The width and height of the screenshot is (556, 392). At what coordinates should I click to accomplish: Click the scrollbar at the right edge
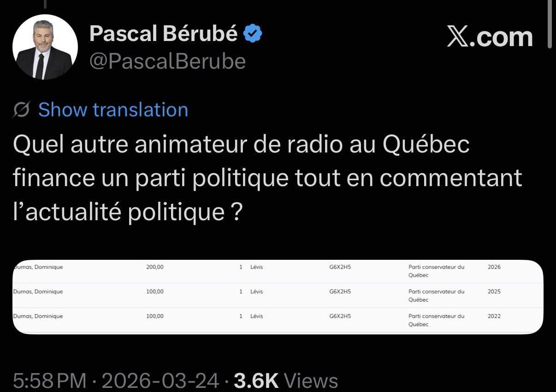550,23
